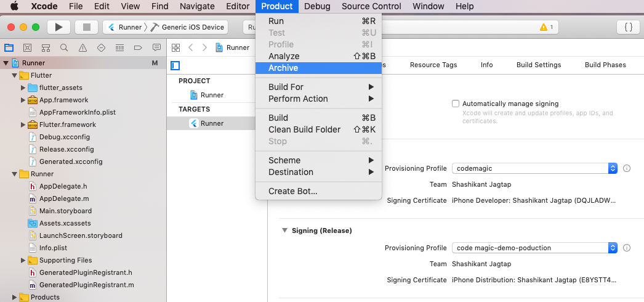This screenshot has width=644, height=302.
Task: Select Clean Build Folder menu item
Action: click(x=304, y=129)
